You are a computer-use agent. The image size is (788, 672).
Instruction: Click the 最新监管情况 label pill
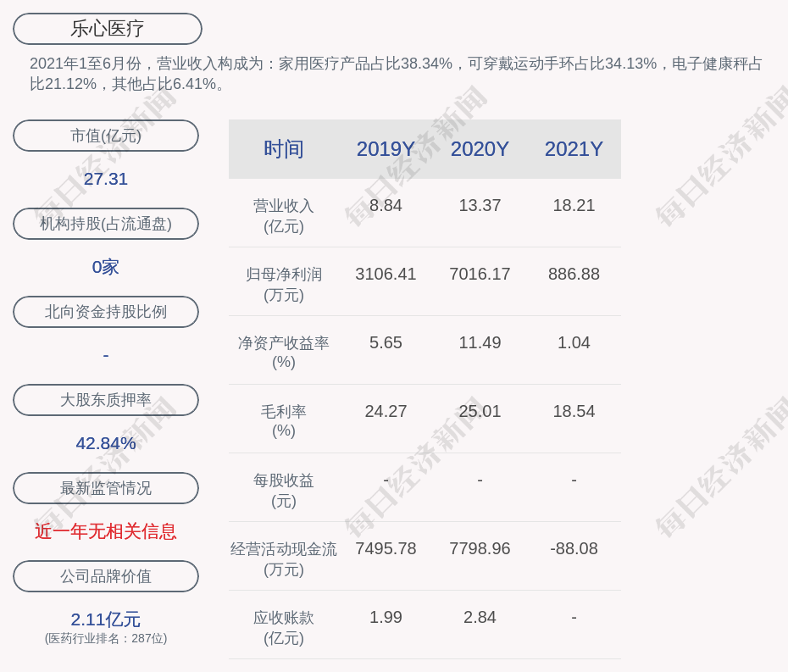(106, 488)
